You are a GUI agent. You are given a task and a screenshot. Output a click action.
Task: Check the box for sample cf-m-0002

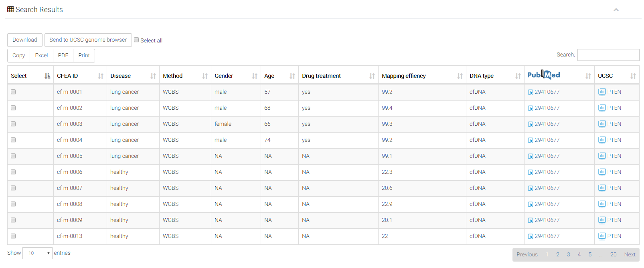point(13,108)
